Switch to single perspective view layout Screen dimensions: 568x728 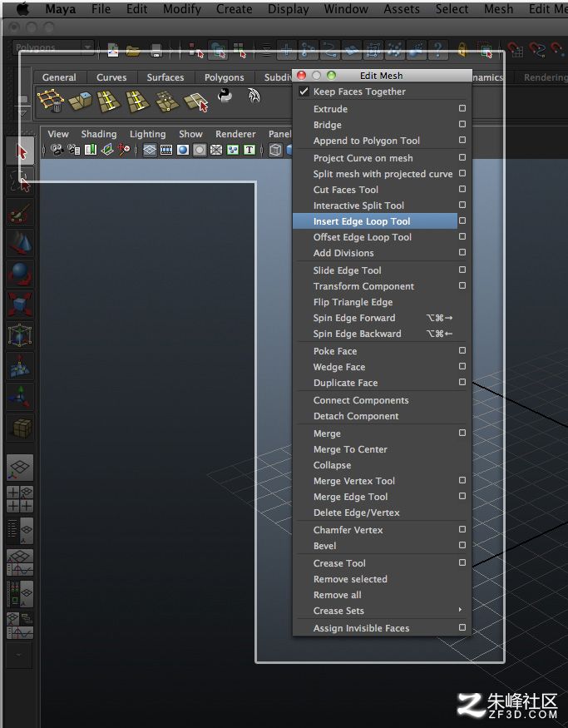pyautogui.click(x=20, y=468)
